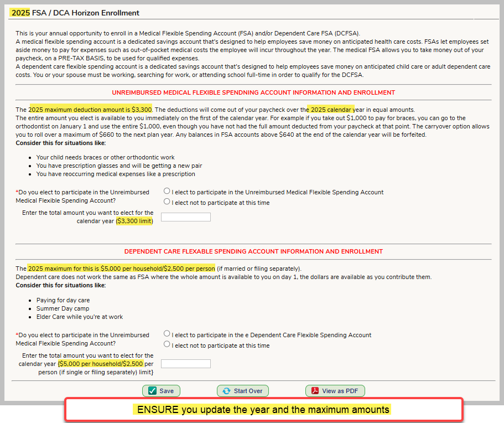
Task: Click the View as PDF button
Action: click(335, 391)
